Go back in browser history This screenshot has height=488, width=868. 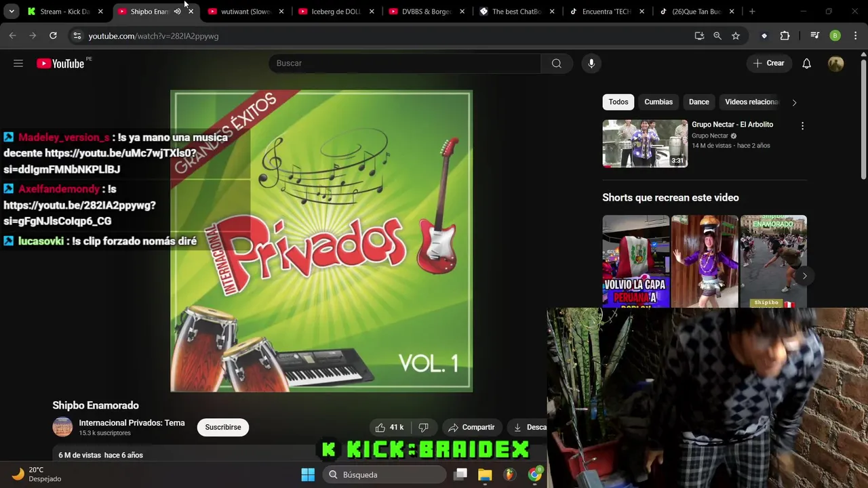tap(13, 35)
